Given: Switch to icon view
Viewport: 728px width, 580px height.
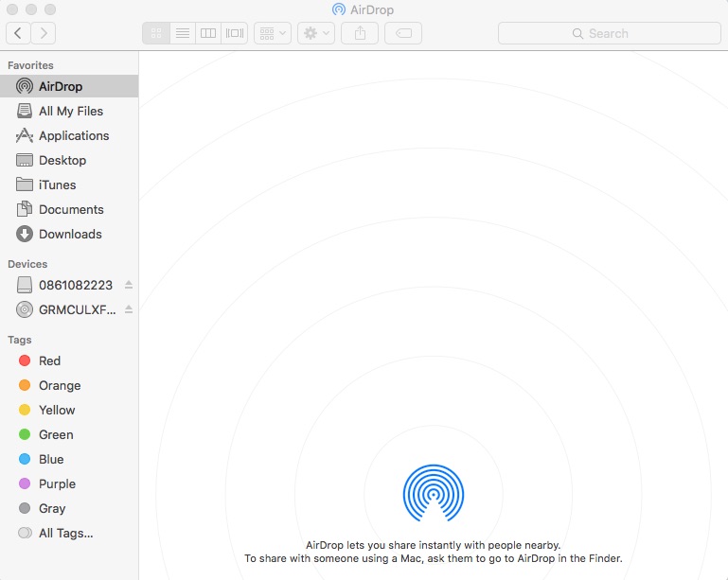Looking at the screenshot, I should click(156, 33).
